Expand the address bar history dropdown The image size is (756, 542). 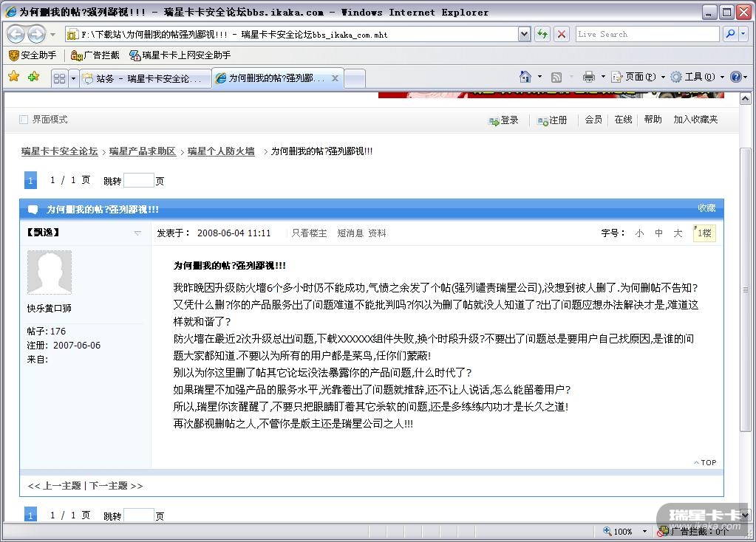(x=524, y=34)
